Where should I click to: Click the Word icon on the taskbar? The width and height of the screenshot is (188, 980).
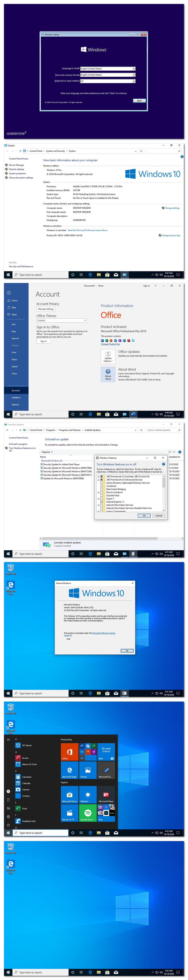133,414
